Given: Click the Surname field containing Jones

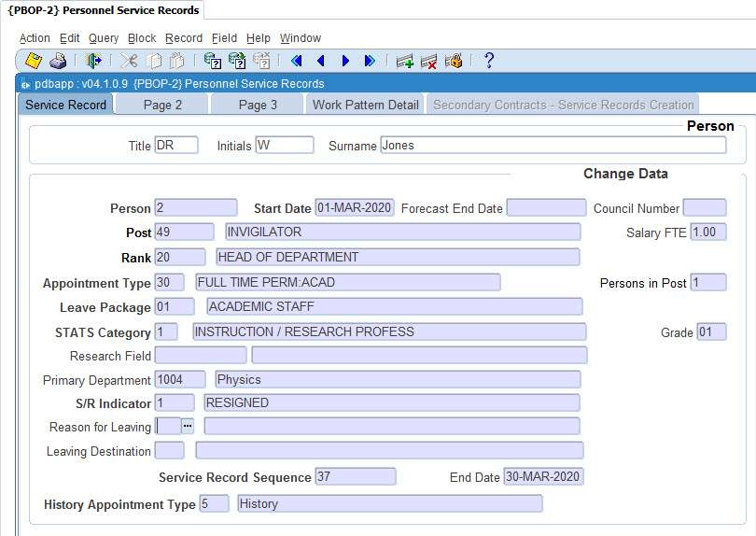Looking at the screenshot, I should pyautogui.click(x=553, y=146).
